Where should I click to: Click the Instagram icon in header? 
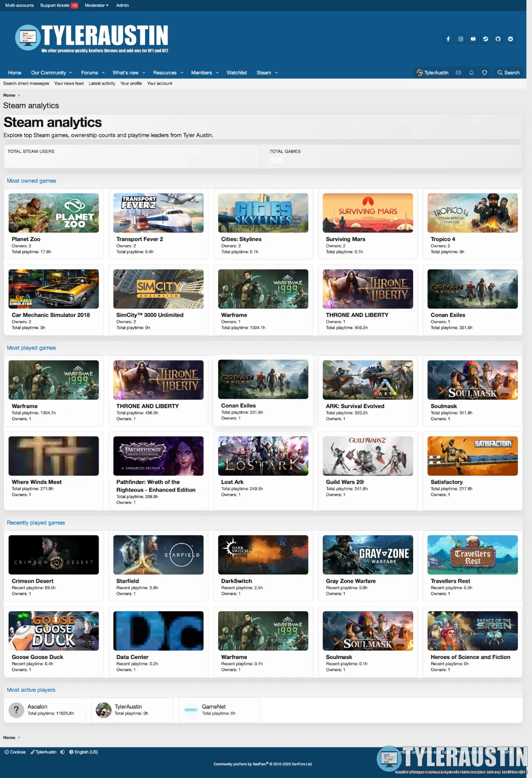tap(461, 39)
